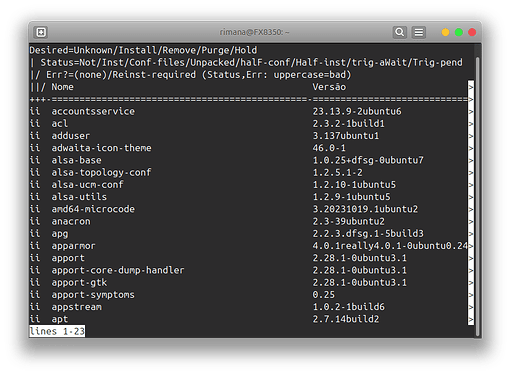The width and height of the screenshot is (510, 375).
Task: Click the Nome column header
Action: 62,87
